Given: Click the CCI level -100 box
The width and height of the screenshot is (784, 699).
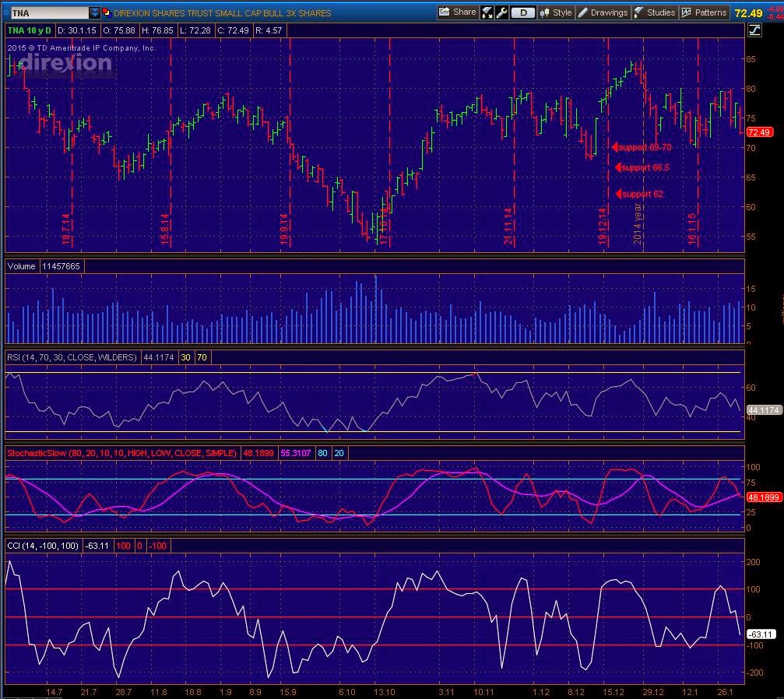Looking at the screenshot, I should (158, 546).
